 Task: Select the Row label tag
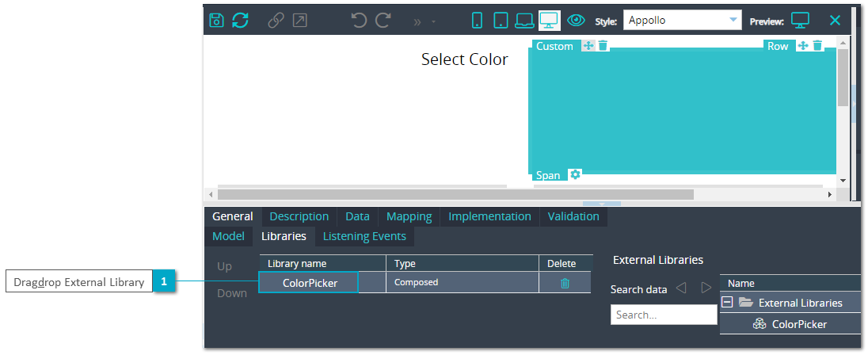pyautogui.click(x=778, y=46)
